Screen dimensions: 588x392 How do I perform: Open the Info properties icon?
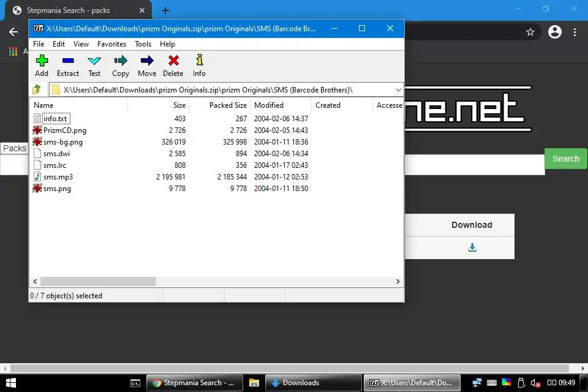[200, 60]
